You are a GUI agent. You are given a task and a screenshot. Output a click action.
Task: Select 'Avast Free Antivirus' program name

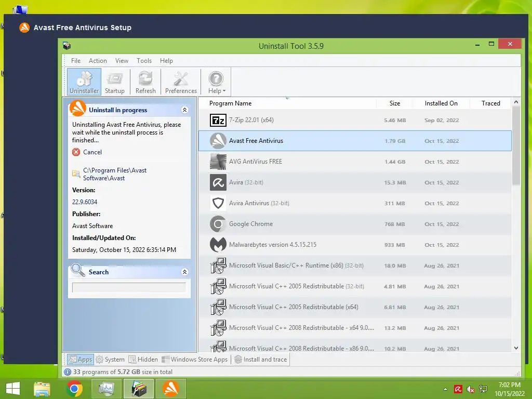coord(256,141)
